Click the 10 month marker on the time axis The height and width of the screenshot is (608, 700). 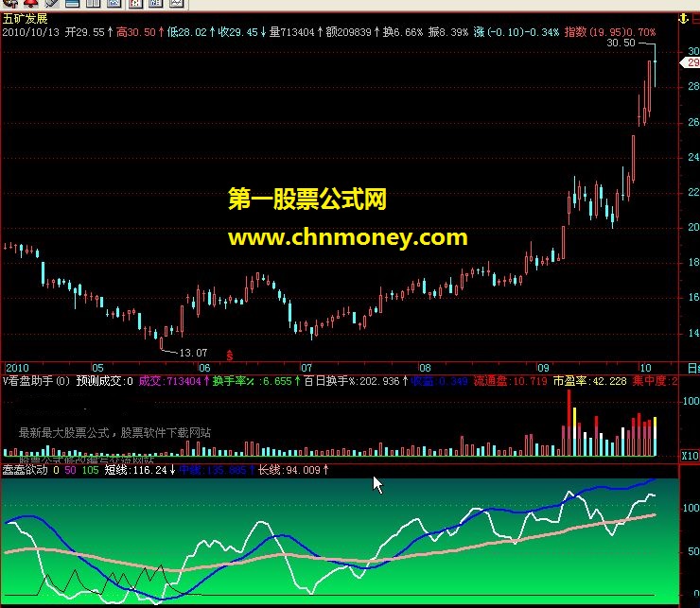[645, 368]
